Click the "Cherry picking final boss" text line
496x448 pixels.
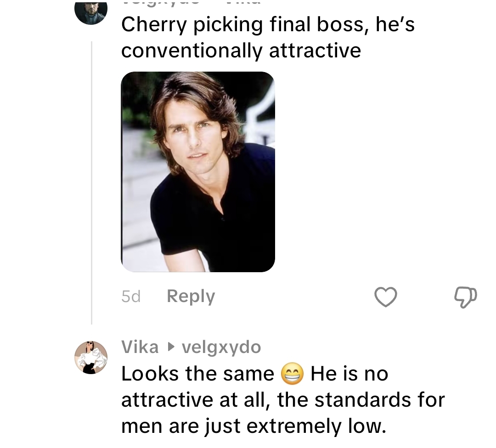pyautogui.click(x=268, y=24)
